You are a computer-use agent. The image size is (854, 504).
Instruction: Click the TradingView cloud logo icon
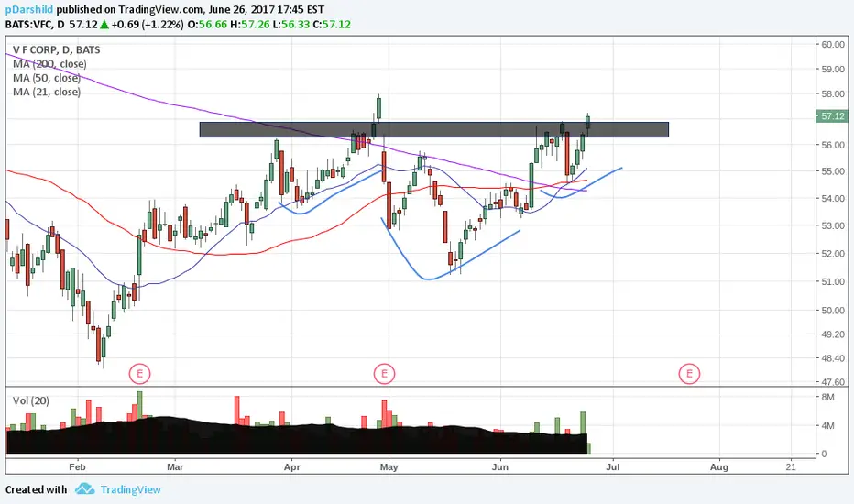pos(84,488)
